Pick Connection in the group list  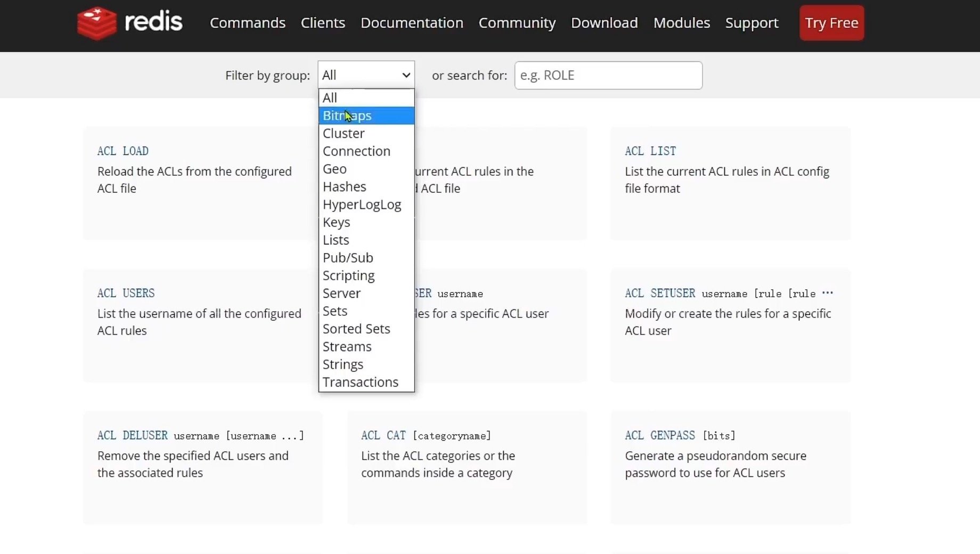(366, 151)
